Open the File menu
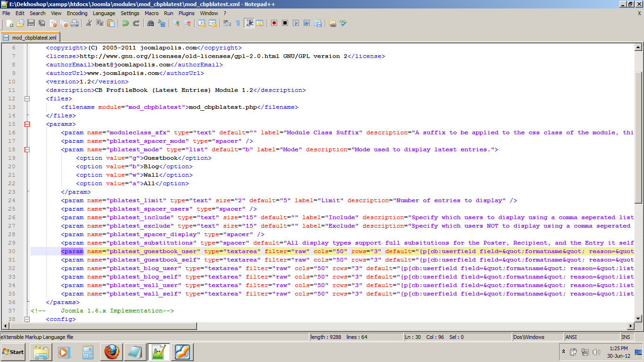This screenshot has width=644, height=362. click(6, 13)
